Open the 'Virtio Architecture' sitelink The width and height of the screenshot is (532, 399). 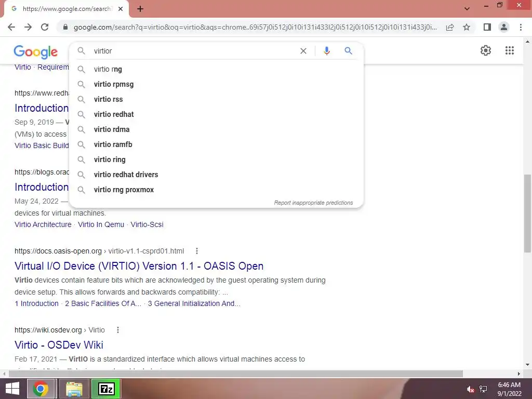[x=43, y=224]
